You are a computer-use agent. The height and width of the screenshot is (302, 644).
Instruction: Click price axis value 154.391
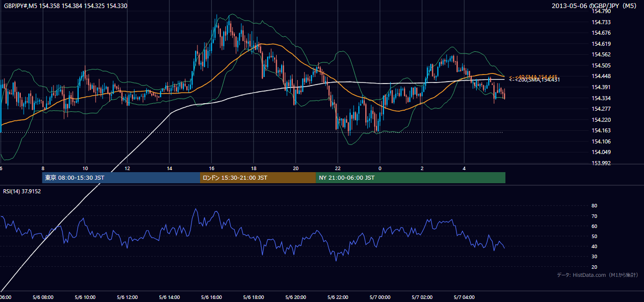point(602,87)
